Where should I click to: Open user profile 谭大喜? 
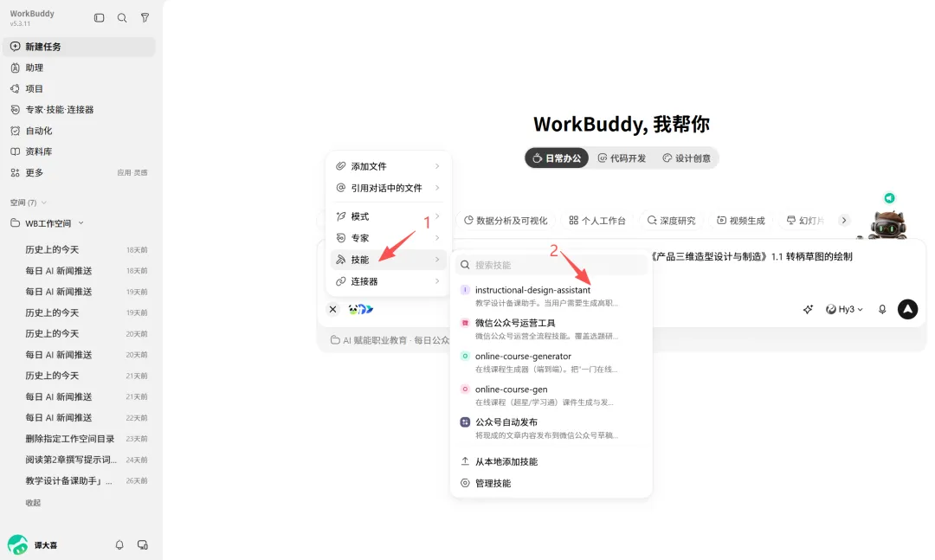[x=33, y=544]
